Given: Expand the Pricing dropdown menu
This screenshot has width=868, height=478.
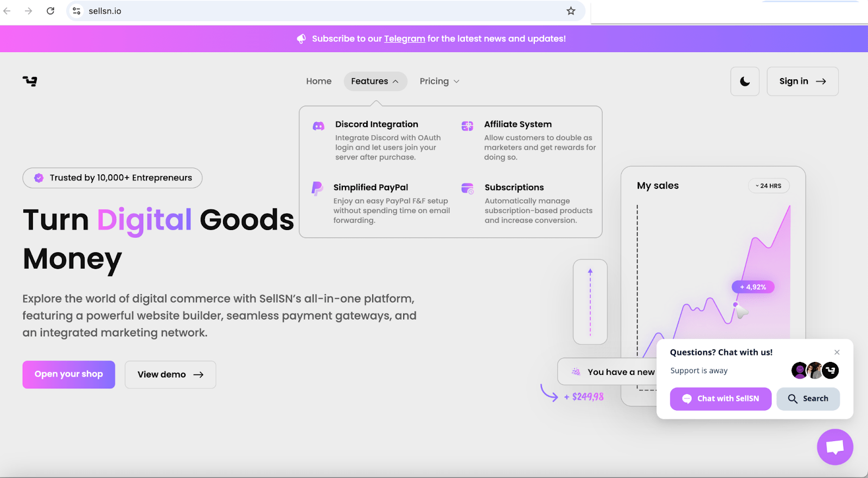Looking at the screenshot, I should [x=439, y=81].
